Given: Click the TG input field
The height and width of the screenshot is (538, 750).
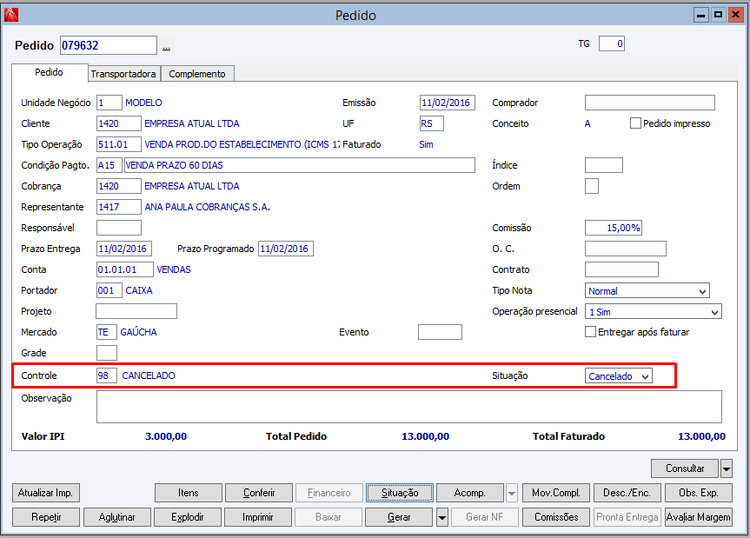Looking at the screenshot, I should tap(611, 44).
